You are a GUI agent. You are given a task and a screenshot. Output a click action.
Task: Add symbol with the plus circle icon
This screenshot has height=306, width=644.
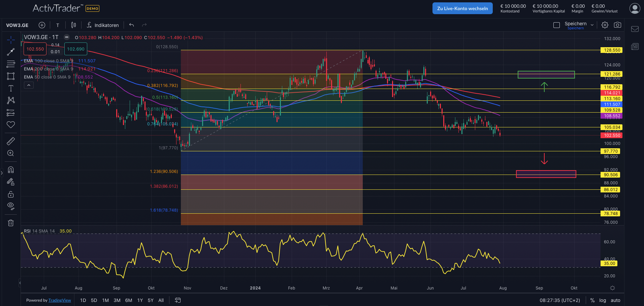click(x=42, y=25)
